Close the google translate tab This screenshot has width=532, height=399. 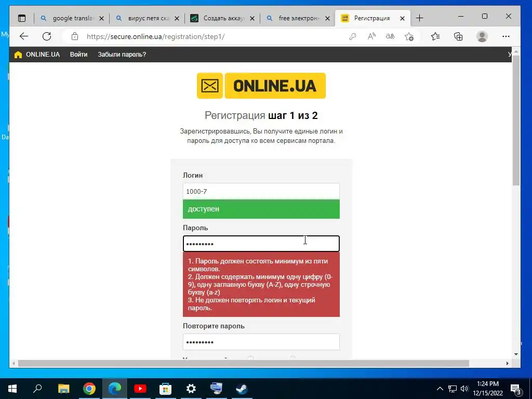[x=101, y=19]
